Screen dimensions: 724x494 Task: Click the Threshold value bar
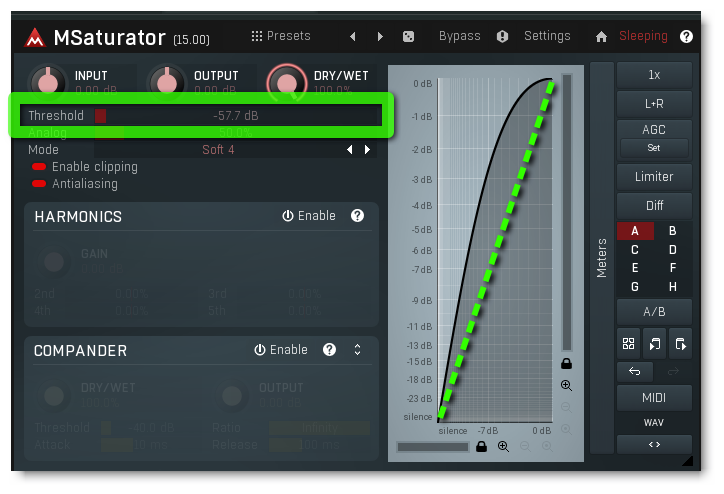point(238,115)
